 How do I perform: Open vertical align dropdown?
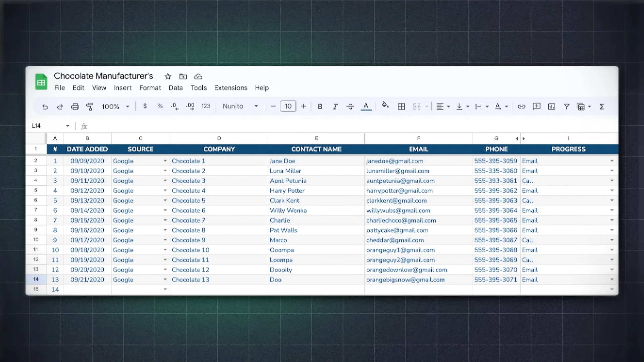pyautogui.click(x=463, y=107)
